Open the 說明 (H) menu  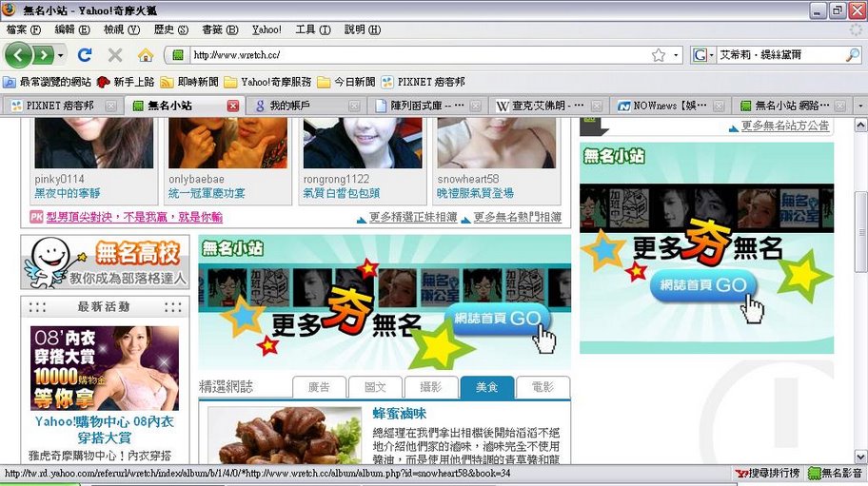(x=363, y=29)
